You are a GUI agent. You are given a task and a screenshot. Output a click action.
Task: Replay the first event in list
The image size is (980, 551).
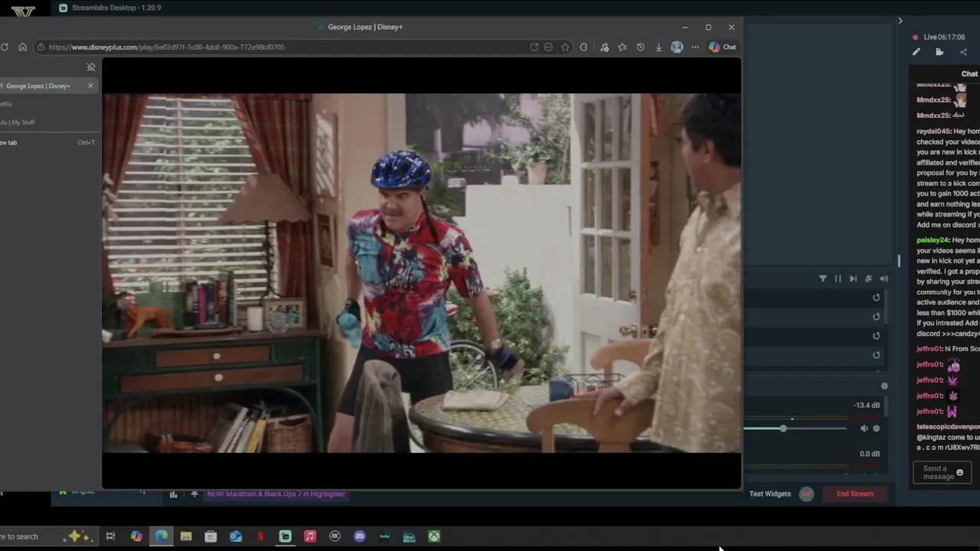coord(877,298)
